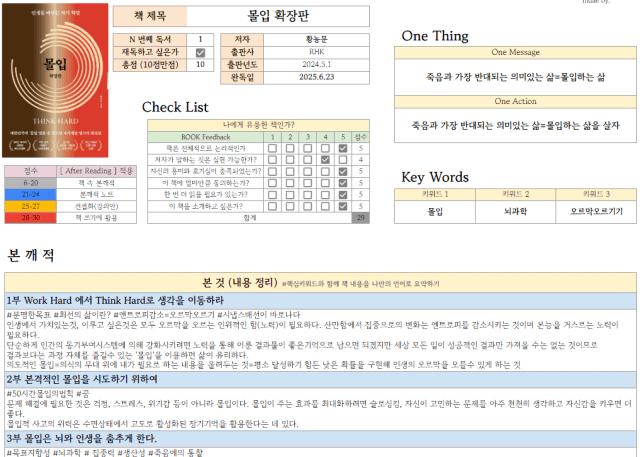Uncheck score 5 for 이 책에 얼마만큼 동의하는가
This screenshot has width=640, height=457.
pyautogui.click(x=343, y=183)
